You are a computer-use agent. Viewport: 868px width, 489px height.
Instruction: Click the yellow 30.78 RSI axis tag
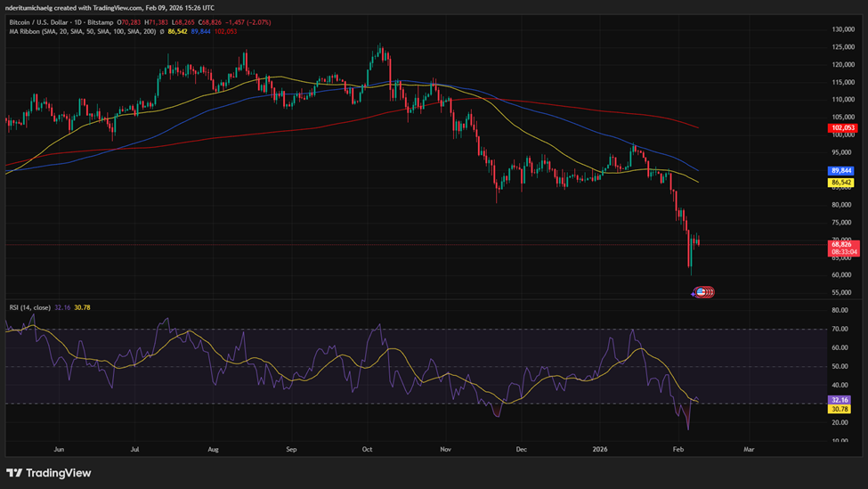pos(840,409)
